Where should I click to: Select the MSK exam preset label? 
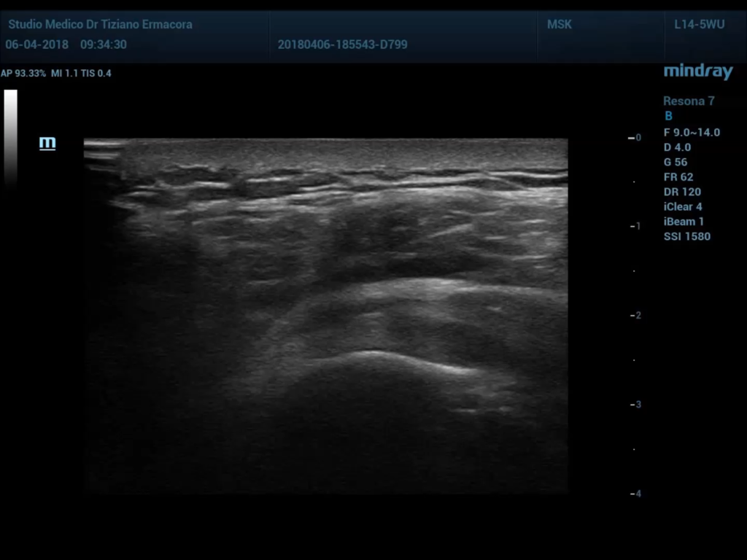coord(560,25)
